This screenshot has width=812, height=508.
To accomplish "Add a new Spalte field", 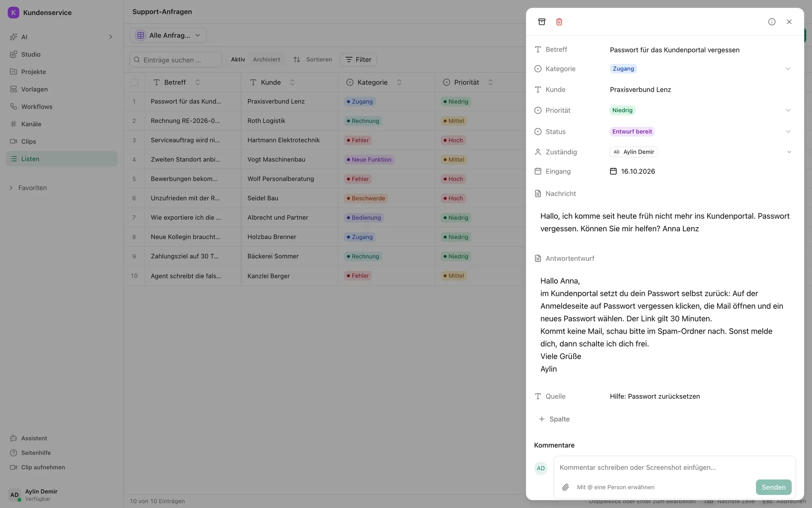I will point(554,419).
